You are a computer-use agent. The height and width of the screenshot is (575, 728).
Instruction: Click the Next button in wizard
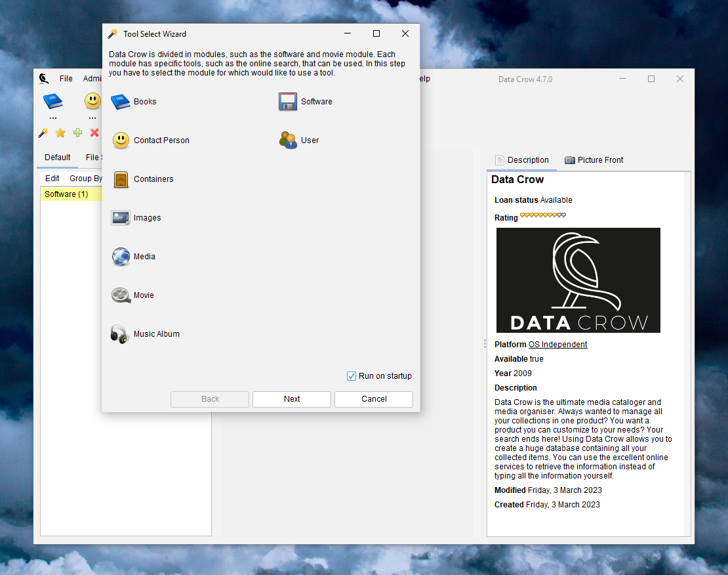click(292, 399)
